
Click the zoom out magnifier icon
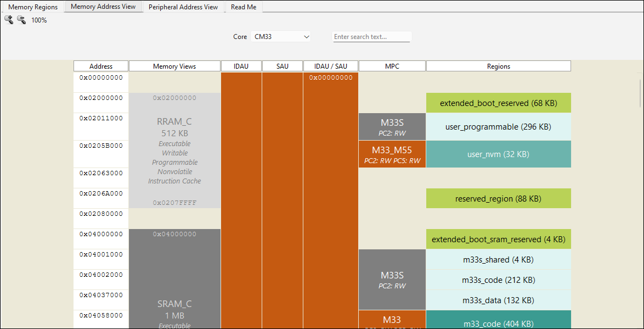21,20
